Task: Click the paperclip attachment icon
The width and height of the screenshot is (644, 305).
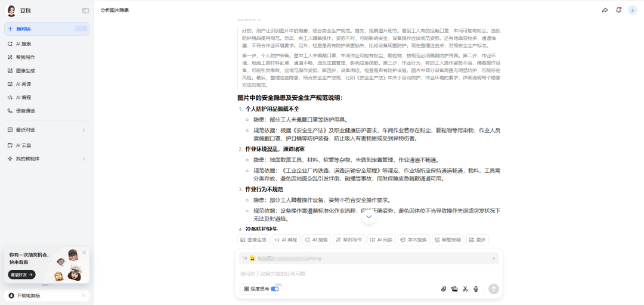Action: [x=444, y=289]
